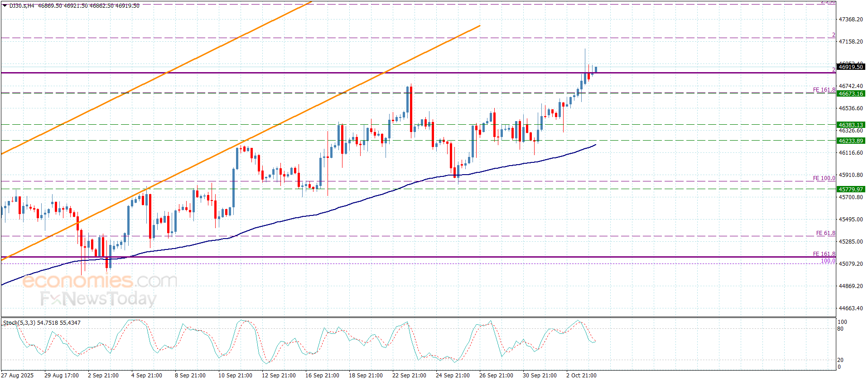Click the 29 Aug 17:00 time label
The height and width of the screenshot is (381, 868).
point(62,375)
